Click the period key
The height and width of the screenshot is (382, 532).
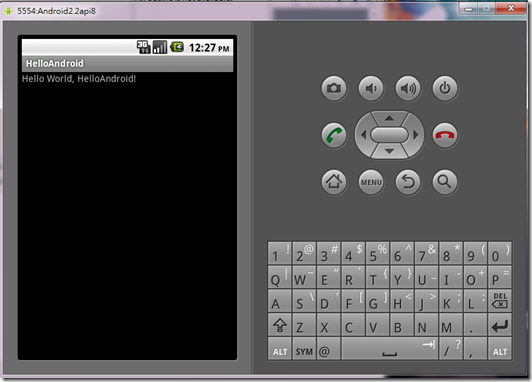click(475, 325)
